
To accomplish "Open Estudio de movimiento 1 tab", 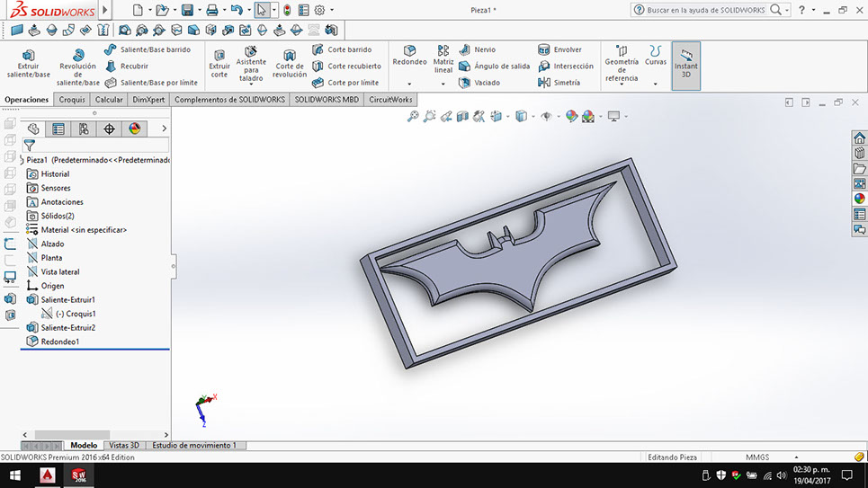I will pos(194,446).
